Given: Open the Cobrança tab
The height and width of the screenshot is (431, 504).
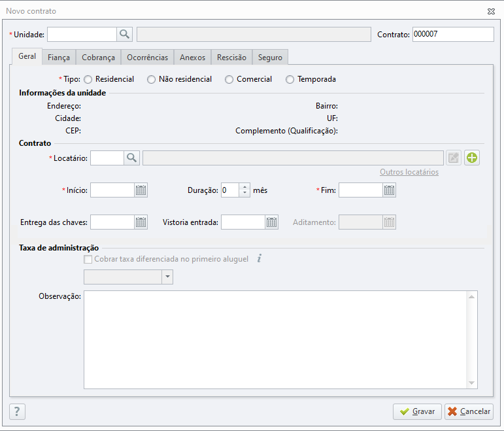Looking at the screenshot, I should point(98,58).
